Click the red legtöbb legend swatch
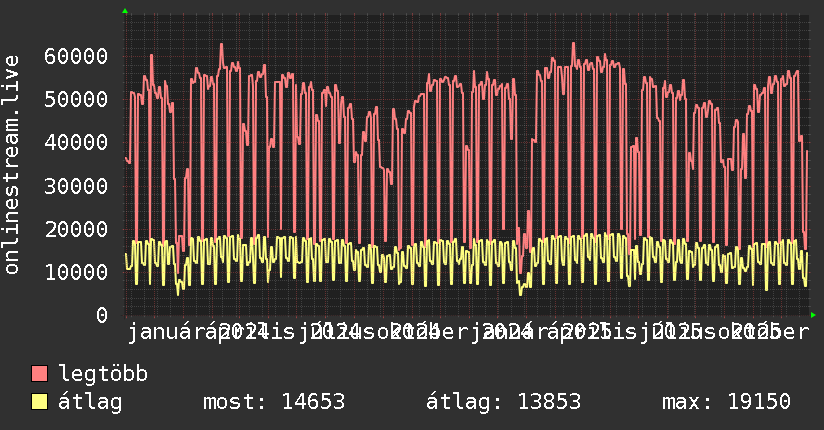Screen dimensions: 824x430 pos(40,375)
